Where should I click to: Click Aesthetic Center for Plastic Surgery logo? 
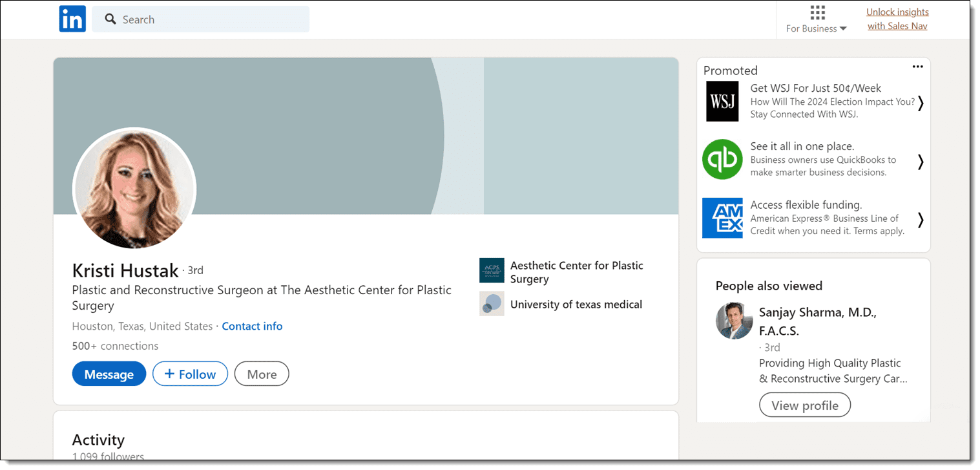click(x=491, y=271)
